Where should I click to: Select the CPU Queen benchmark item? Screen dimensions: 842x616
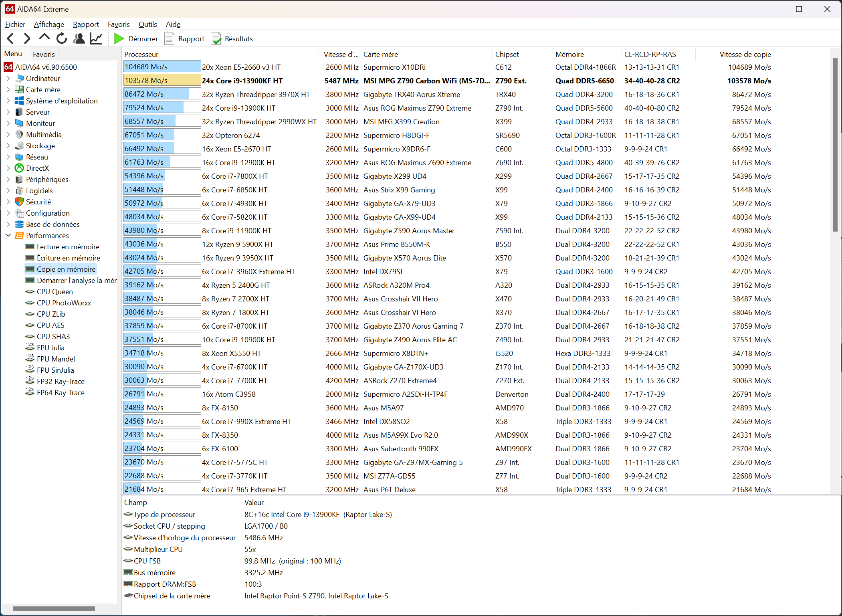pos(55,292)
